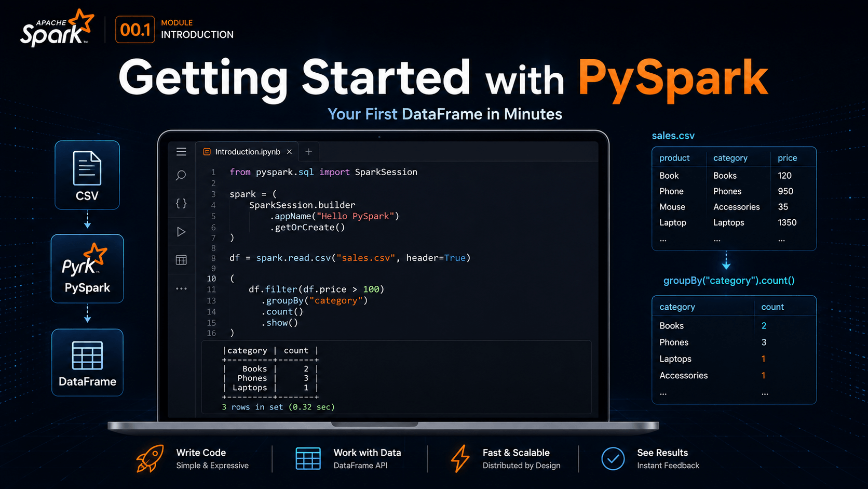Click the DataFrame grid card
Image resolution: width=868 pixels, height=489 pixels.
click(87, 363)
